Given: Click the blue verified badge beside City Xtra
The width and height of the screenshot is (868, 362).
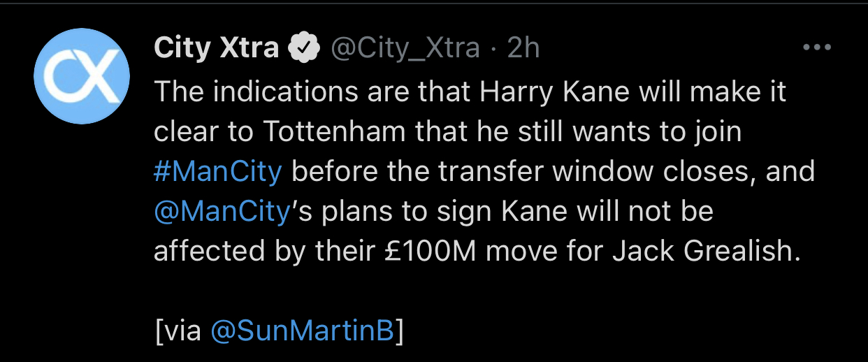Looking at the screenshot, I should 304,48.
